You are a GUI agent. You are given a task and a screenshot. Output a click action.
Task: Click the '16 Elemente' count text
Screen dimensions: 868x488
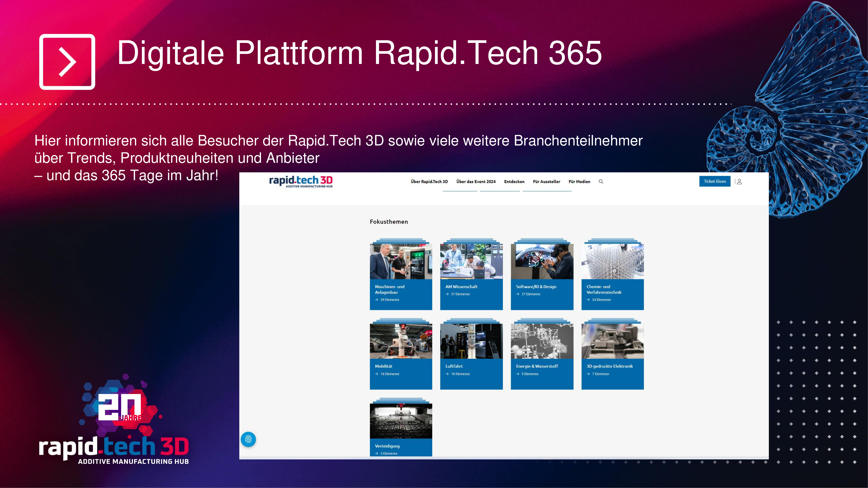click(390, 374)
